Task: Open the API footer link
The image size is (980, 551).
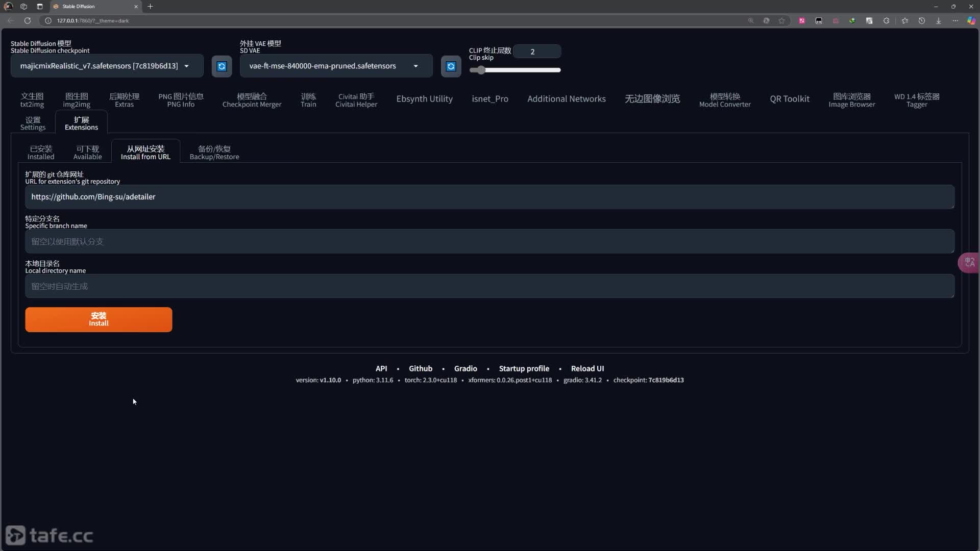Action: click(381, 368)
